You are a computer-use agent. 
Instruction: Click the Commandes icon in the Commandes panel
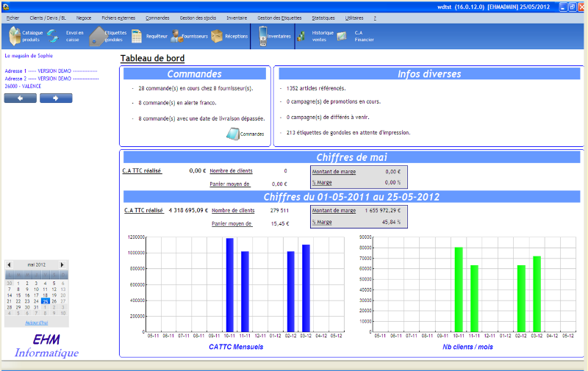pyautogui.click(x=233, y=134)
